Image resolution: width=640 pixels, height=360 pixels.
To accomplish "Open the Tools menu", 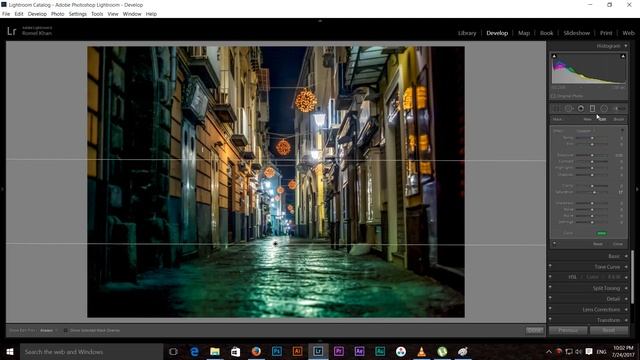I will pos(97,14).
